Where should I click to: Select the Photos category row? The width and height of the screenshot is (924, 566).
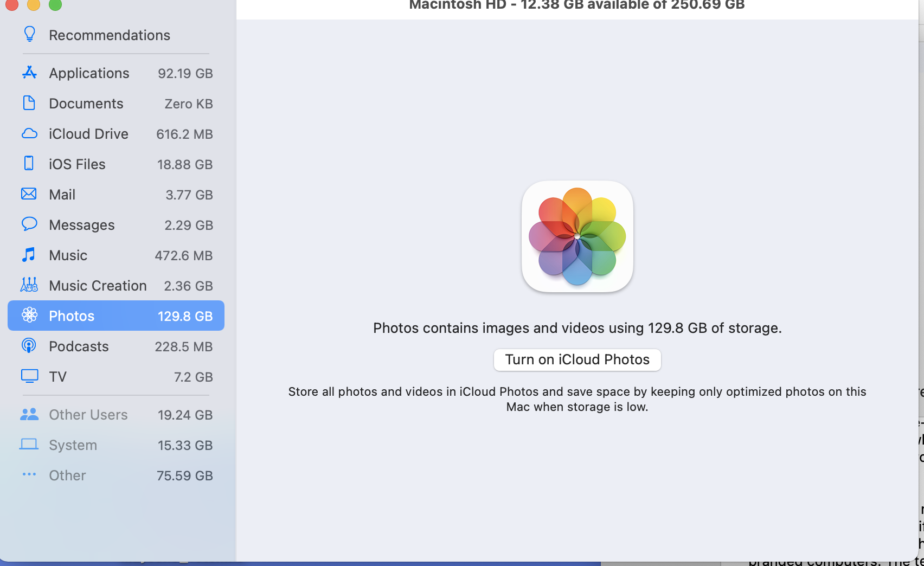[x=116, y=316]
